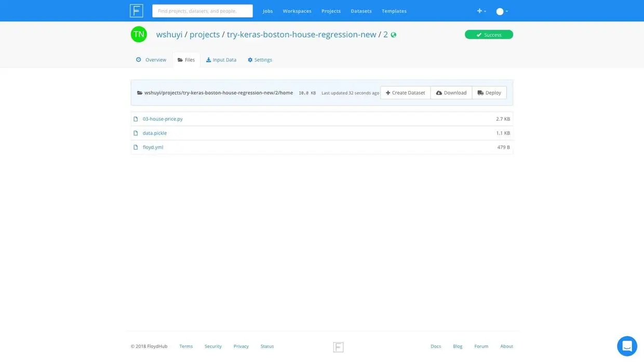The width and height of the screenshot is (644, 363).
Task: Click the Deploy button
Action: [x=489, y=93]
